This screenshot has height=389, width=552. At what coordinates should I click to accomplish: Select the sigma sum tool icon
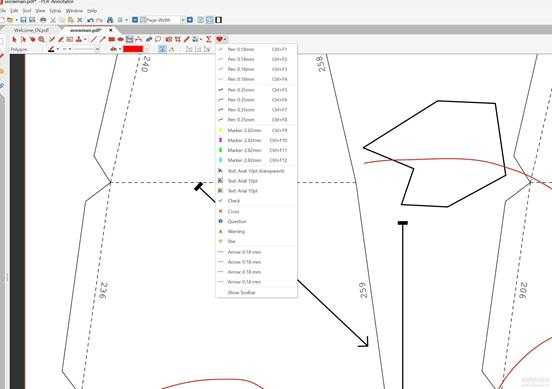tap(209, 39)
